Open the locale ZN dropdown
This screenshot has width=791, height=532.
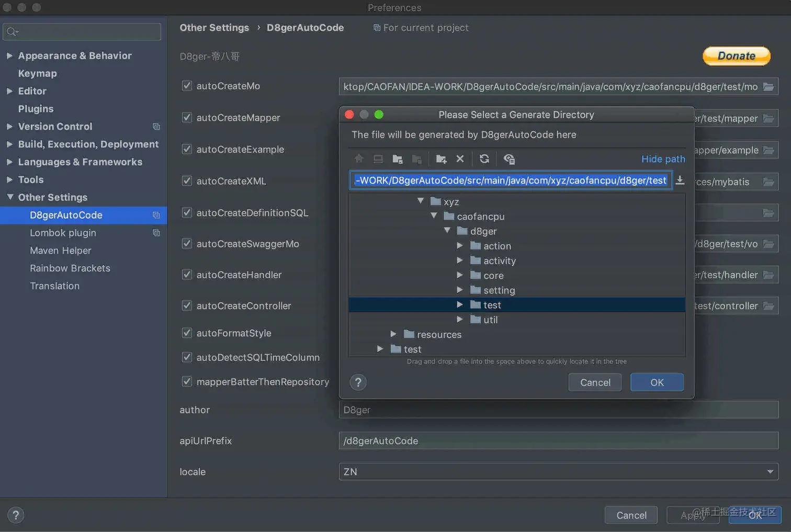click(559, 471)
